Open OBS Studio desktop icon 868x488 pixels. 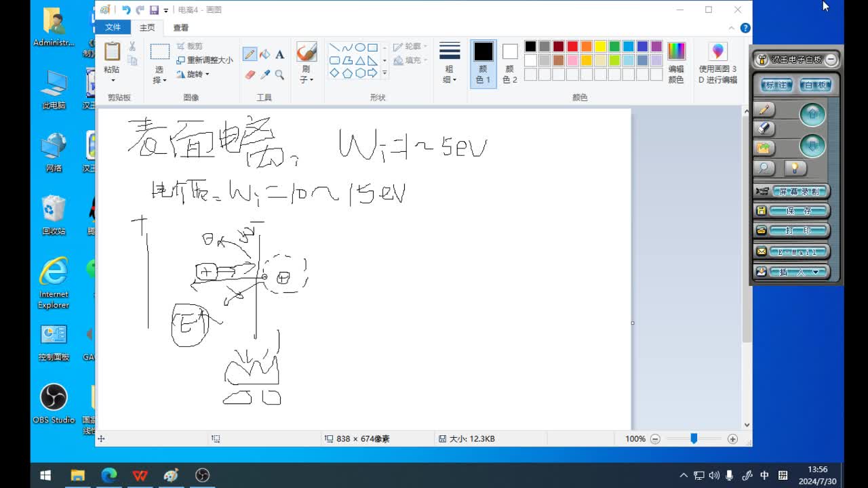click(54, 404)
